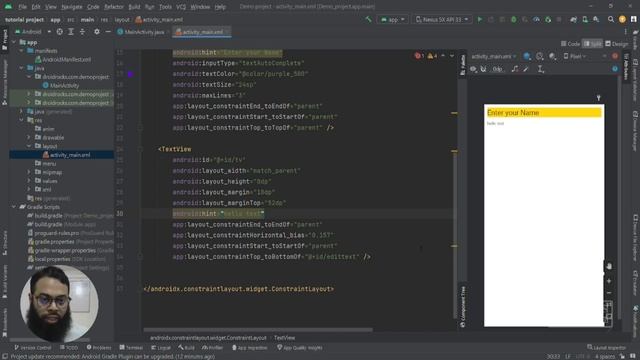Click the Make Project hammer icon

coord(369,19)
